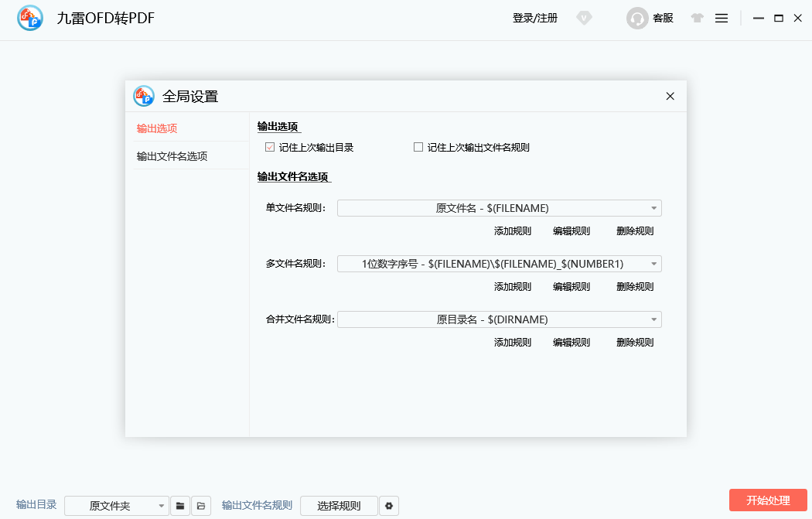
Task: Click the VIP diamond icon in title bar
Action: point(584,18)
